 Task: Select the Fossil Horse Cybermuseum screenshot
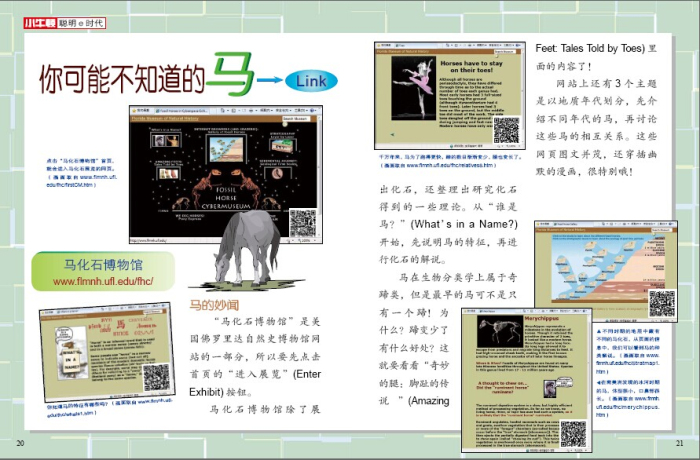[222, 173]
